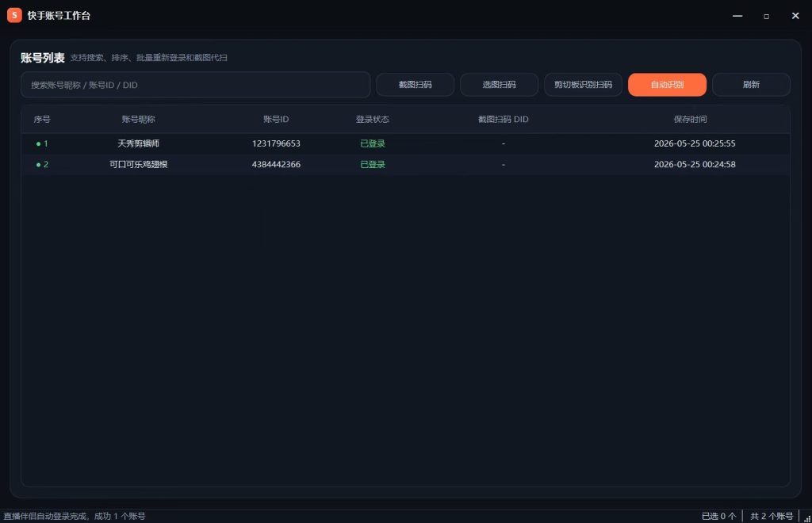Click the 共 2 个账号 status entry
Screen dimensions: 812x523
pyautogui.click(x=772, y=517)
